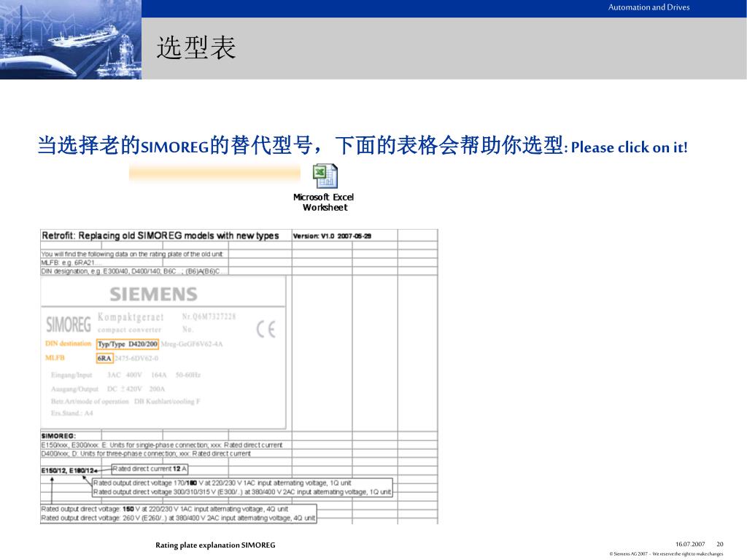Screen dimensions: 747x560
Task: Click the 'Automation and Drives' header text
Action: pos(649,7)
